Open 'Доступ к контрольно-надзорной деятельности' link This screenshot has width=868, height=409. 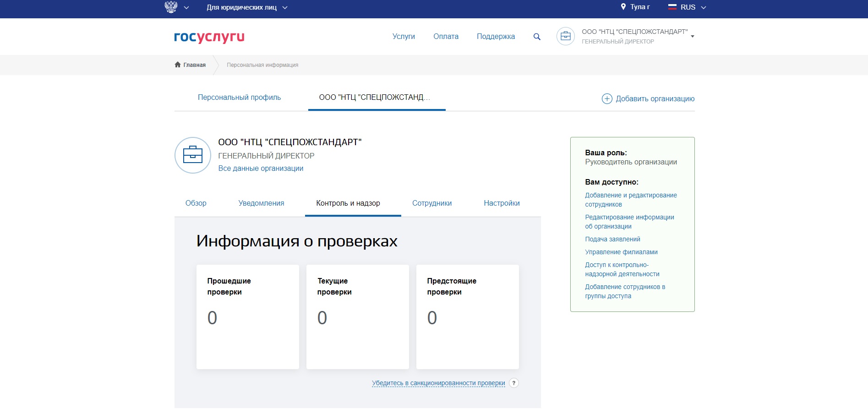click(622, 269)
